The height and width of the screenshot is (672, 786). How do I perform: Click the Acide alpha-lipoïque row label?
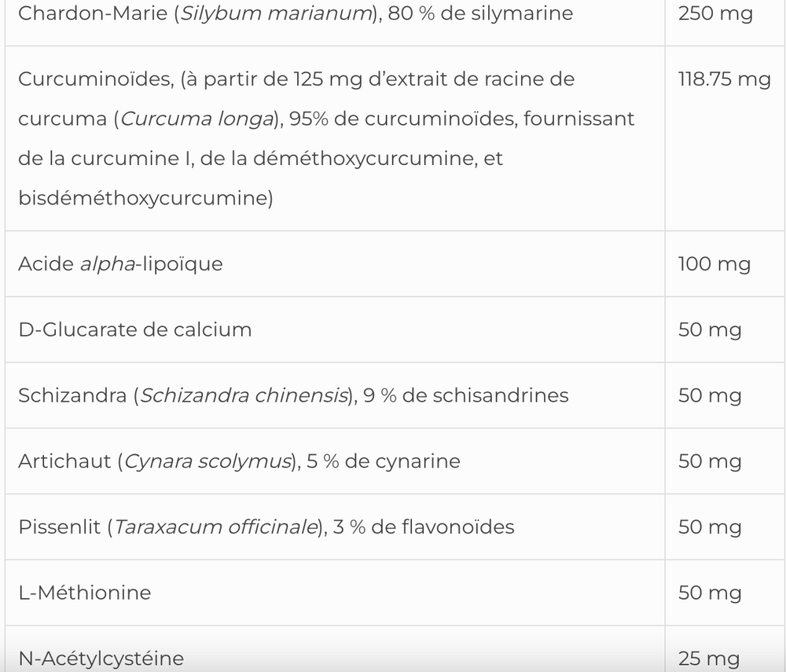pyautogui.click(x=120, y=264)
